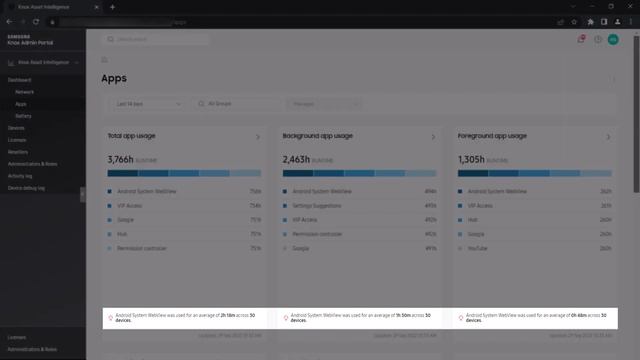
Task: Open Device debug log in the sidebar
Action: pyautogui.click(x=26, y=188)
